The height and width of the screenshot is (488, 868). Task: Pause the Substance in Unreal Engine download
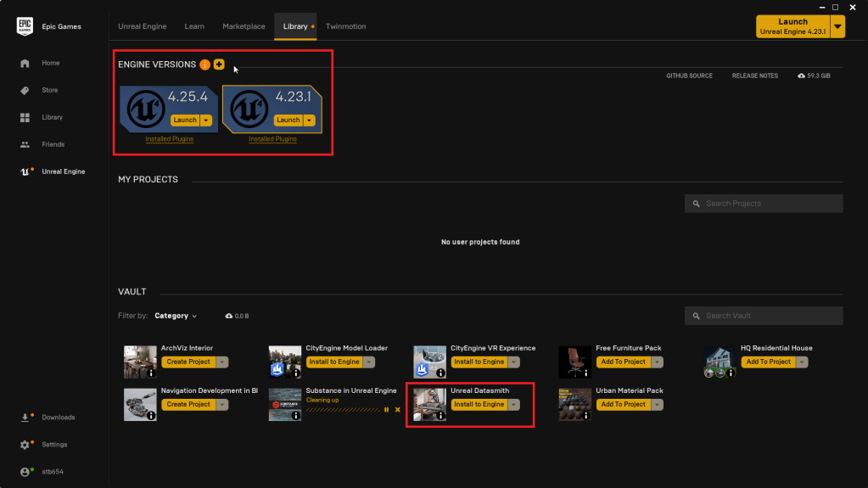[386, 410]
